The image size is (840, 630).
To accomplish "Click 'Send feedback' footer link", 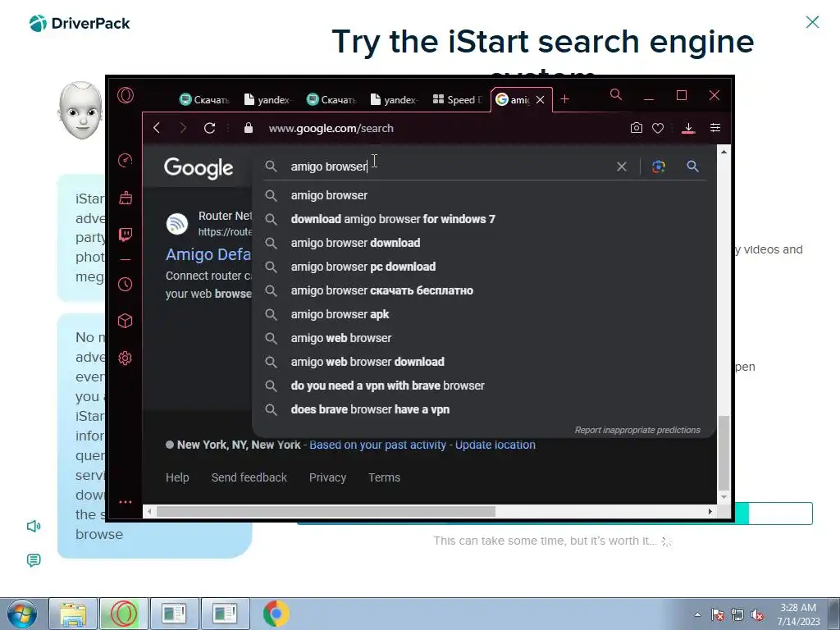I will click(x=249, y=477).
